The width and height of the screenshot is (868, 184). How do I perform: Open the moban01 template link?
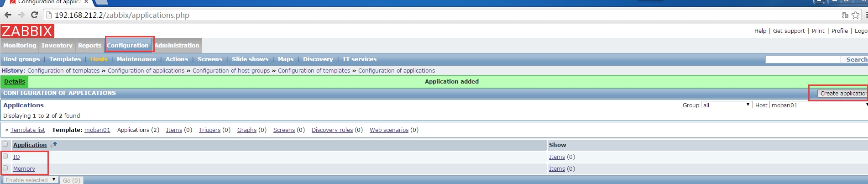click(x=97, y=130)
